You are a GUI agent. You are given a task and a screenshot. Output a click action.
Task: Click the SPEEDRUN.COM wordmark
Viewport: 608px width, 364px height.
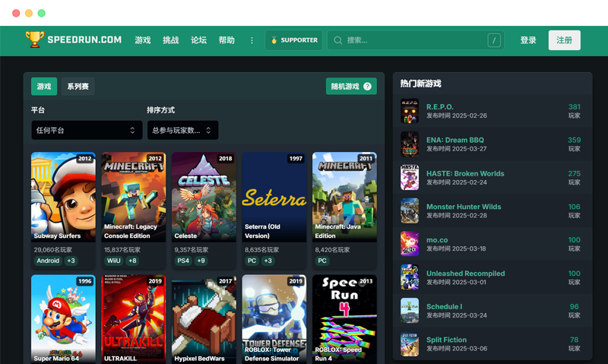[x=84, y=40]
